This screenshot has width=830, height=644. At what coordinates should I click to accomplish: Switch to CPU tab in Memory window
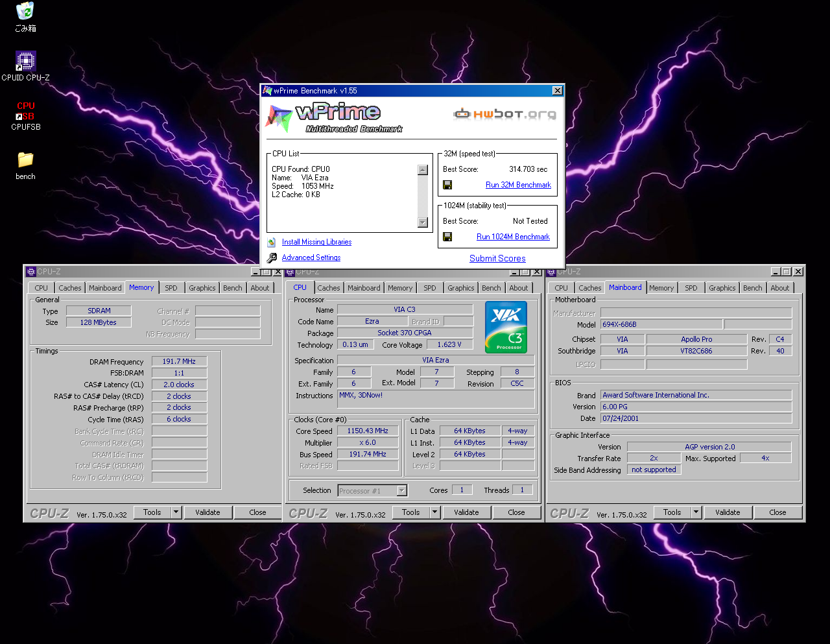(41, 288)
